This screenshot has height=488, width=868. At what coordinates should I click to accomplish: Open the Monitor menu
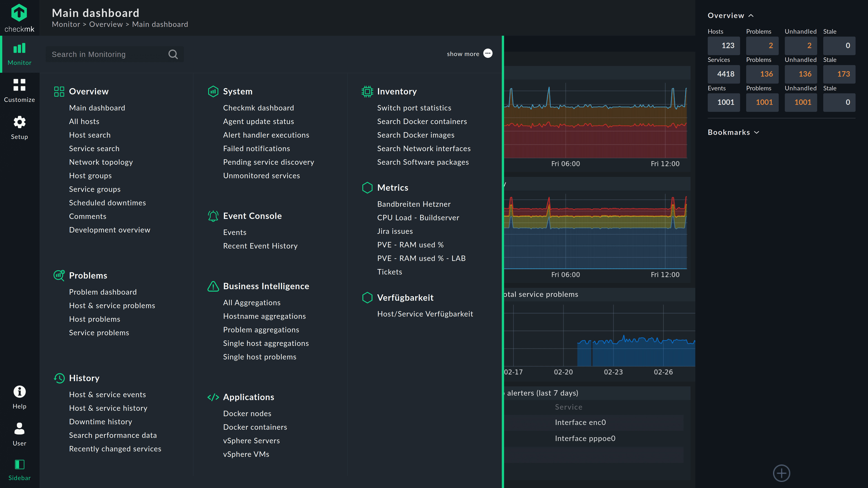19,54
